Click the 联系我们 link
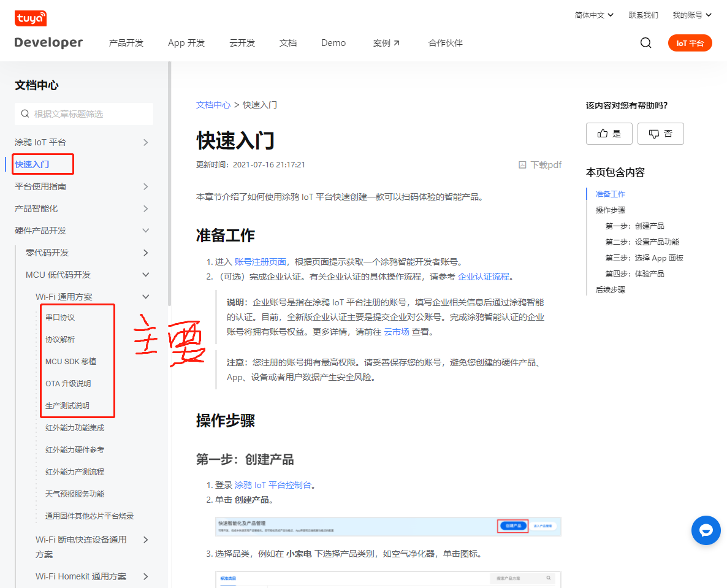727x588 pixels. coord(643,15)
